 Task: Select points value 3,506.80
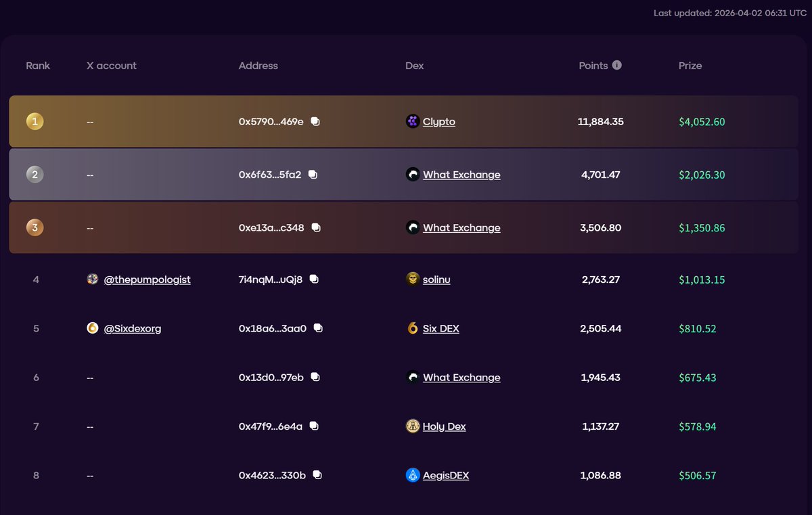601,228
